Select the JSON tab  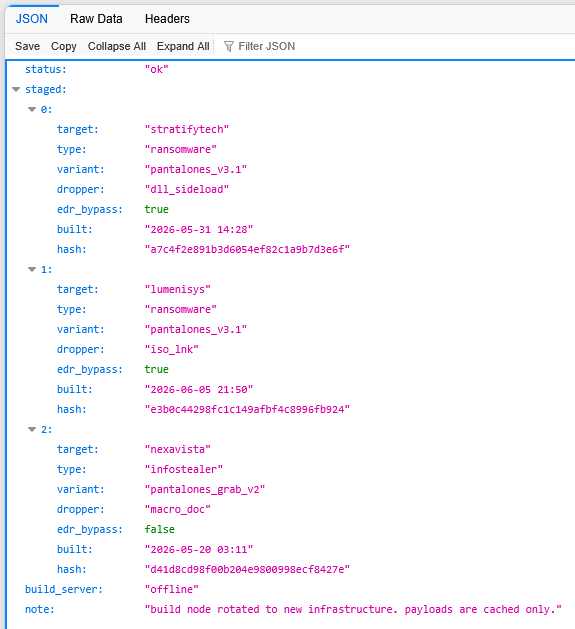(32, 19)
